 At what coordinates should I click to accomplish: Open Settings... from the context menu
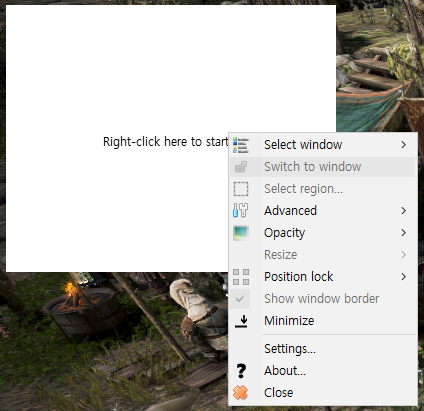(323, 349)
